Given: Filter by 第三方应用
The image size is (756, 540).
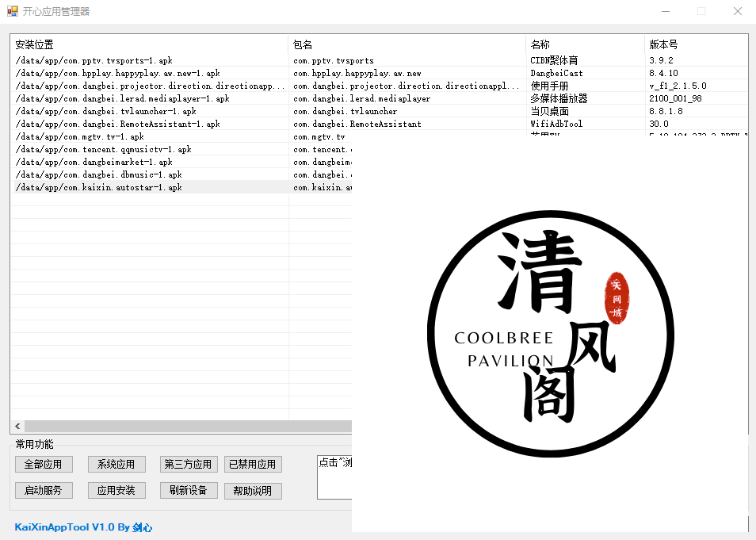Looking at the screenshot, I should [x=189, y=464].
